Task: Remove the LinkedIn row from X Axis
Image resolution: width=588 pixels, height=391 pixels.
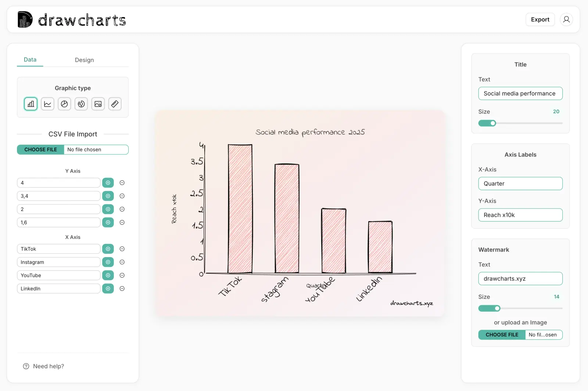Action: pos(122,289)
